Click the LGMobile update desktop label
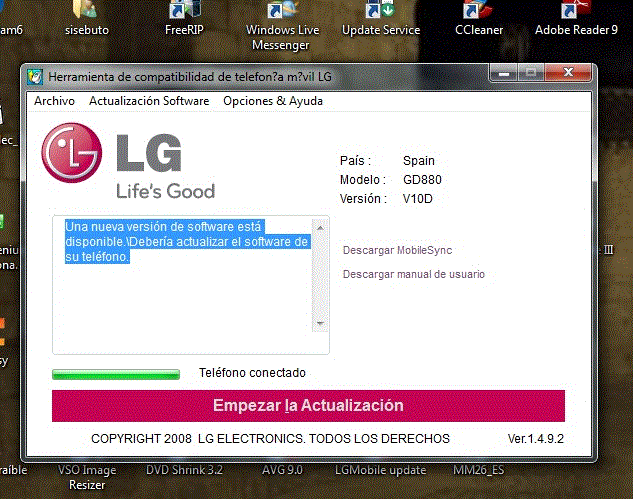This screenshot has height=499, width=633. (x=380, y=470)
